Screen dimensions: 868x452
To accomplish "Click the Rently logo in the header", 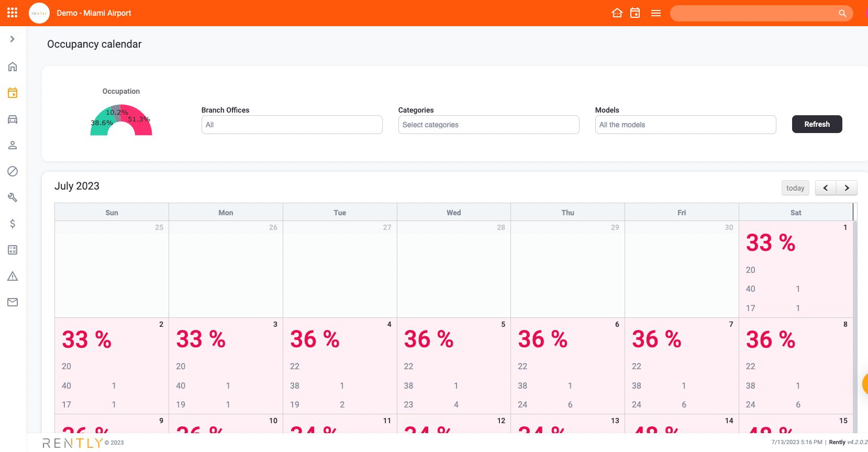I will (39, 13).
